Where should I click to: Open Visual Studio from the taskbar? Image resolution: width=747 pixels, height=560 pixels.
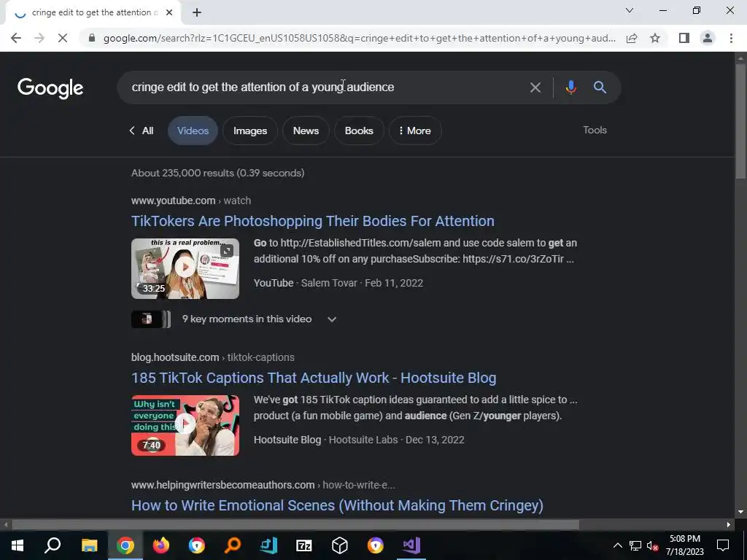[x=411, y=545]
